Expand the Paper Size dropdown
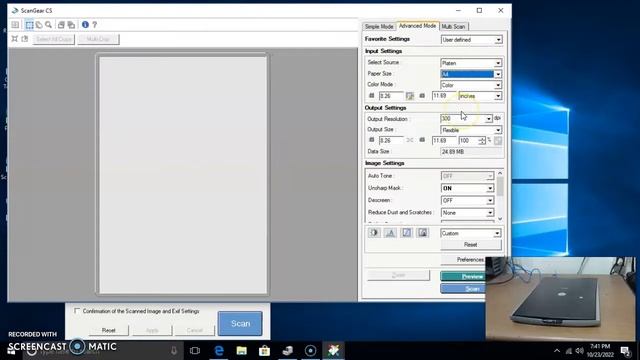 coord(471,74)
